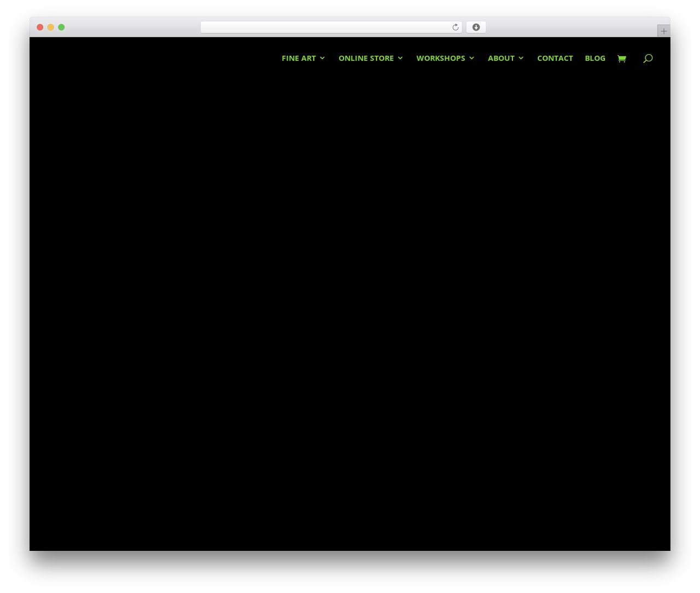Add a new tab with plus icon
Image resolution: width=700 pixels, height=593 pixels.
pyautogui.click(x=664, y=31)
